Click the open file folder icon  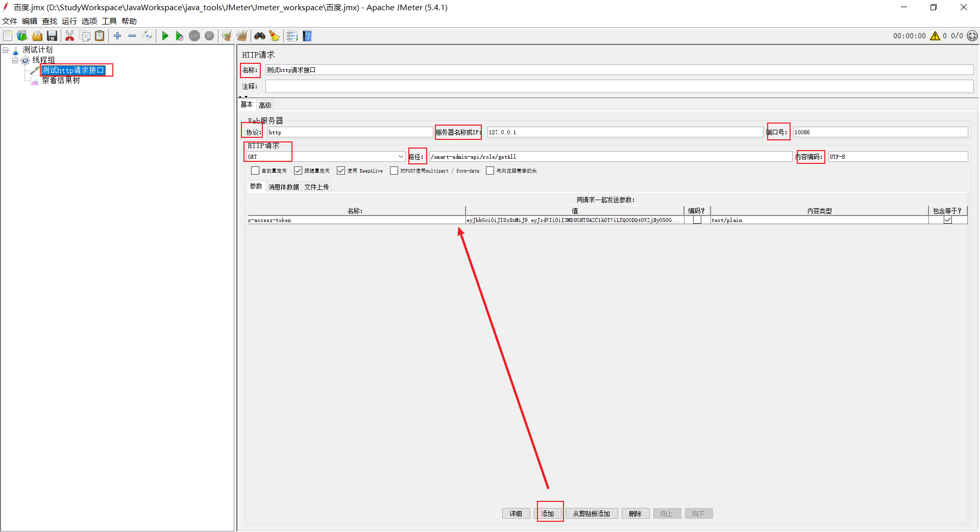point(37,36)
